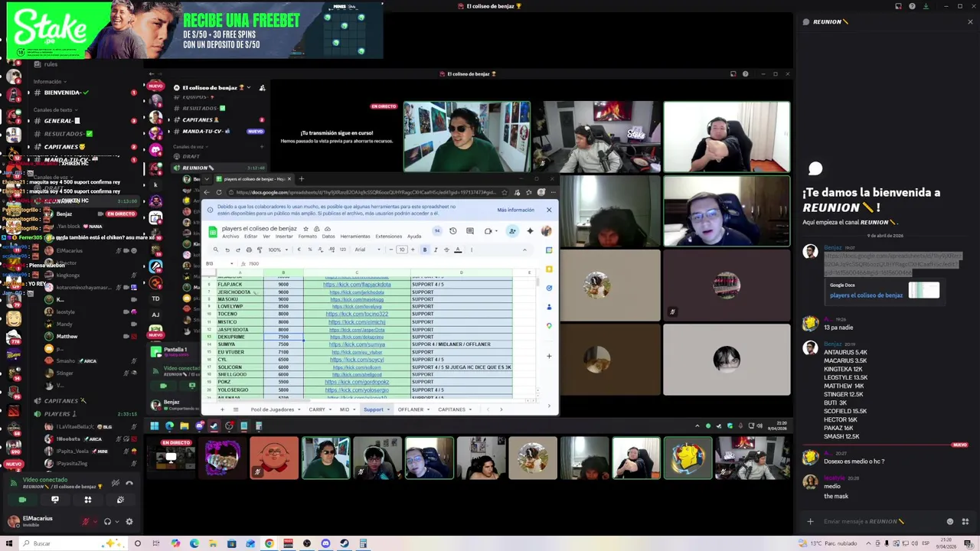Increase font size with plus button
Screen dimensions: 980x551
tap(413, 249)
